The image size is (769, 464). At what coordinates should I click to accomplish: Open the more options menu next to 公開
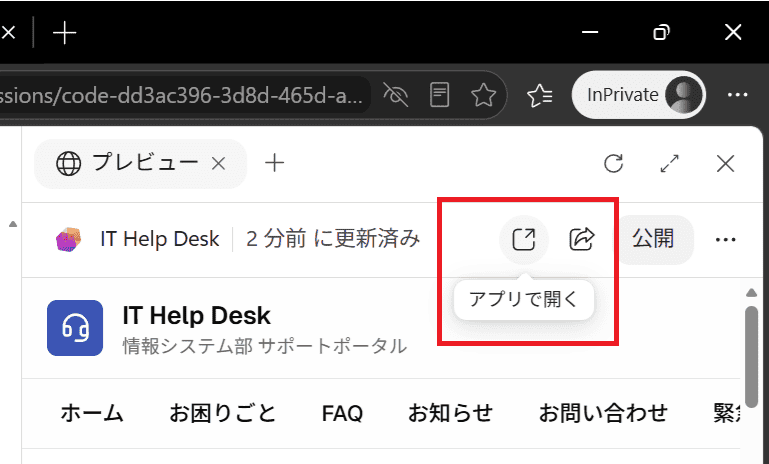coord(725,240)
